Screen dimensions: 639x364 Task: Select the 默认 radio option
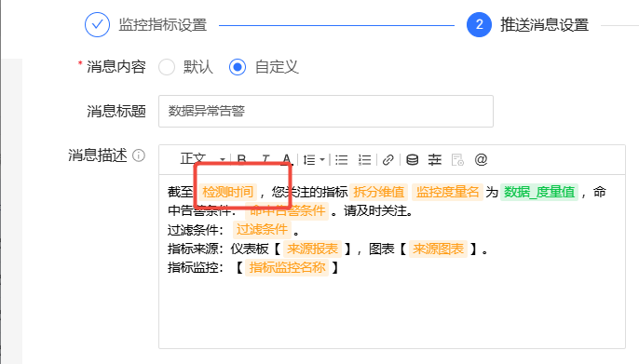167,67
